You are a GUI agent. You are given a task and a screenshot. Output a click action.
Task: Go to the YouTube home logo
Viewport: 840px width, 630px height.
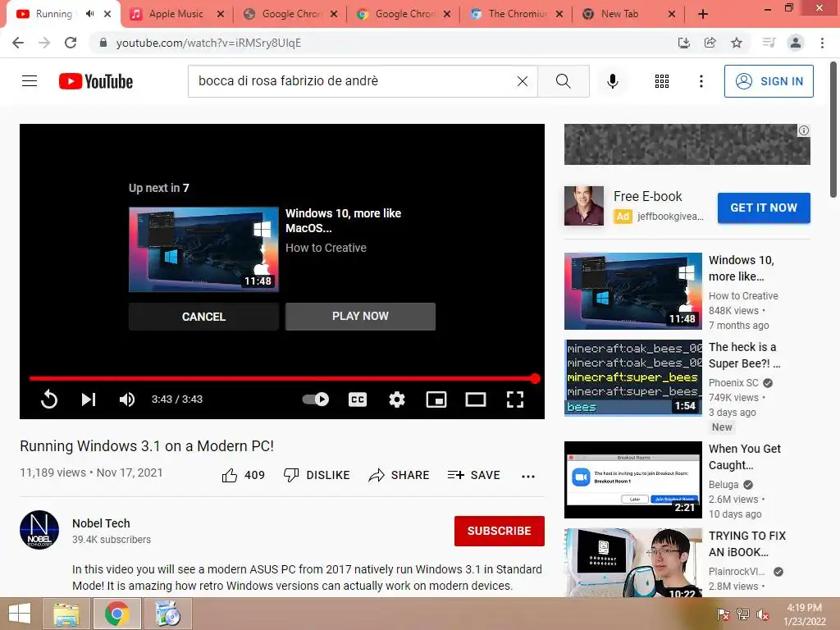96,81
